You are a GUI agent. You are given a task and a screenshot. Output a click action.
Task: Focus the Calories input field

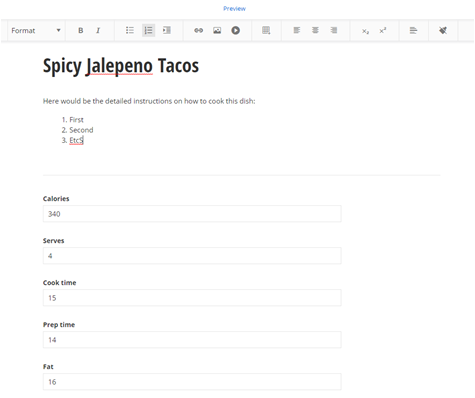coord(192,214)
